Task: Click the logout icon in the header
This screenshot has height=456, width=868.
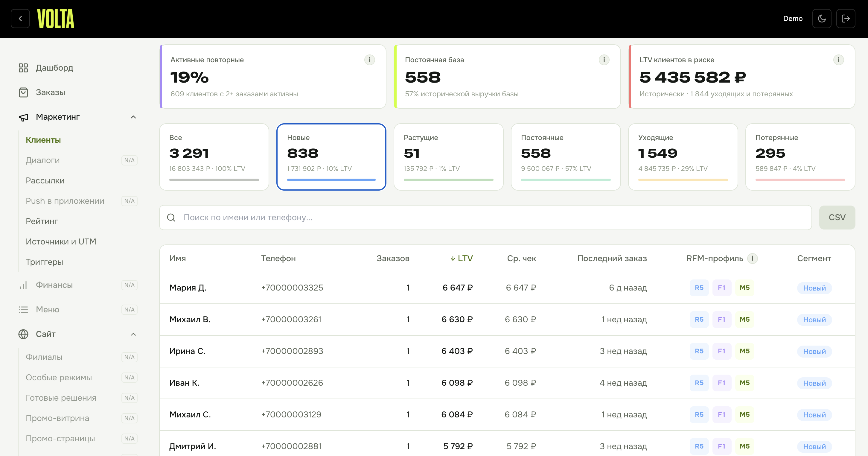Action: [x=846, y=19]
